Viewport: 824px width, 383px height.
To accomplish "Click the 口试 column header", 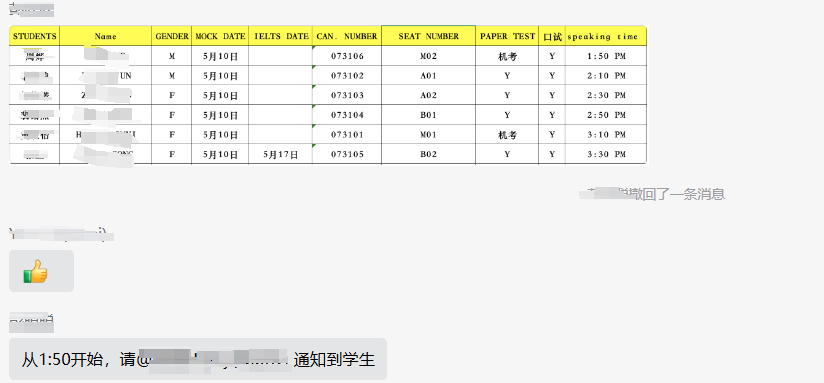I will point(552,36).
